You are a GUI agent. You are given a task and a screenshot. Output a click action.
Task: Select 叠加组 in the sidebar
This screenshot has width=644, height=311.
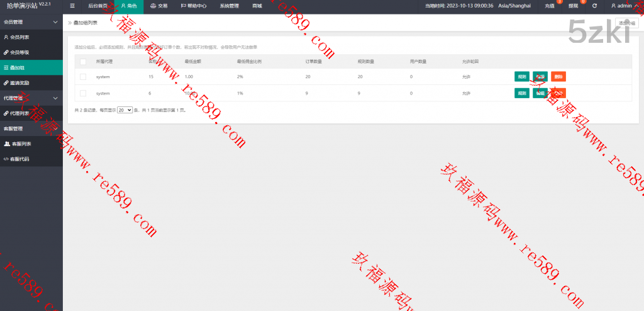click(31, 67)
